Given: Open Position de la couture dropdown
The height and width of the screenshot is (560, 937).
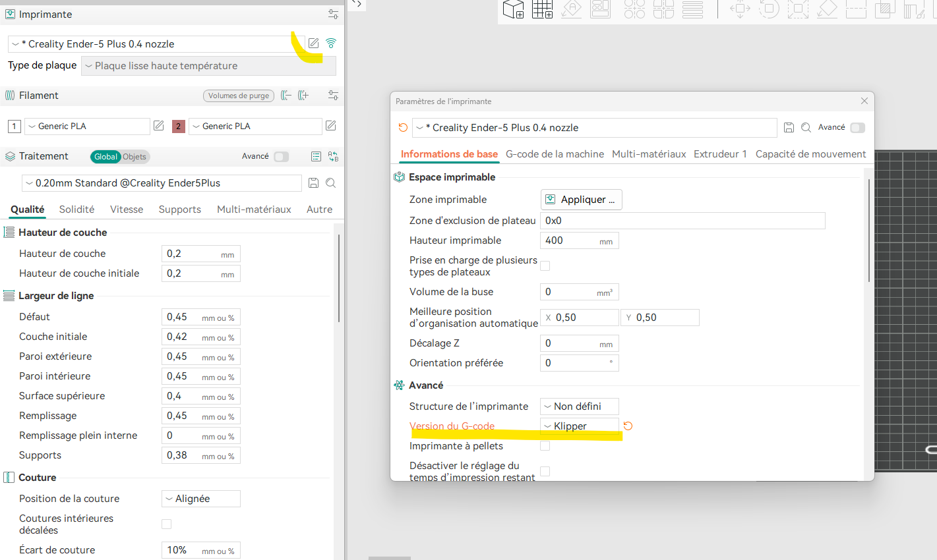Looking at the screenshot, I should pos(201,499).
